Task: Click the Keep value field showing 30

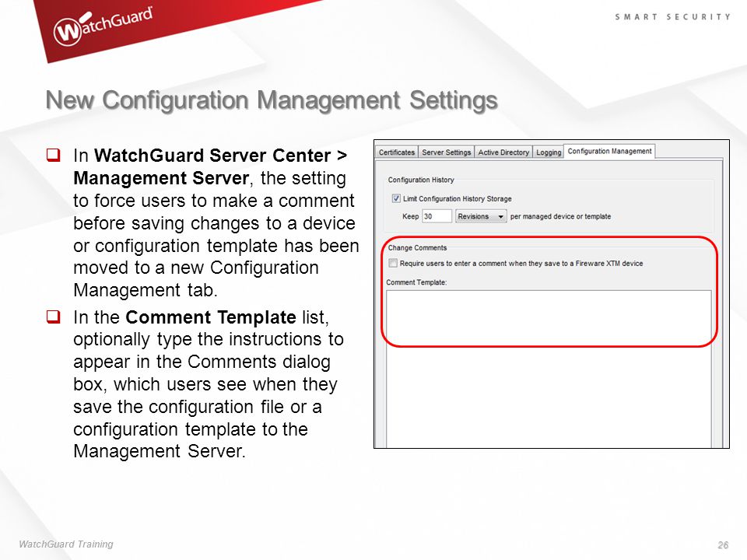Action: [x=437, y=216]
